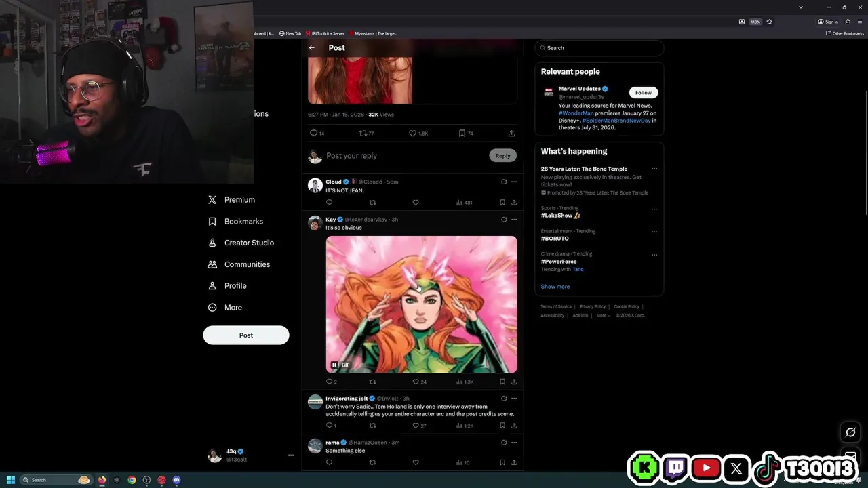Follow Marvel Updates
The image size is (868, 488).
[x=644, y=93]
